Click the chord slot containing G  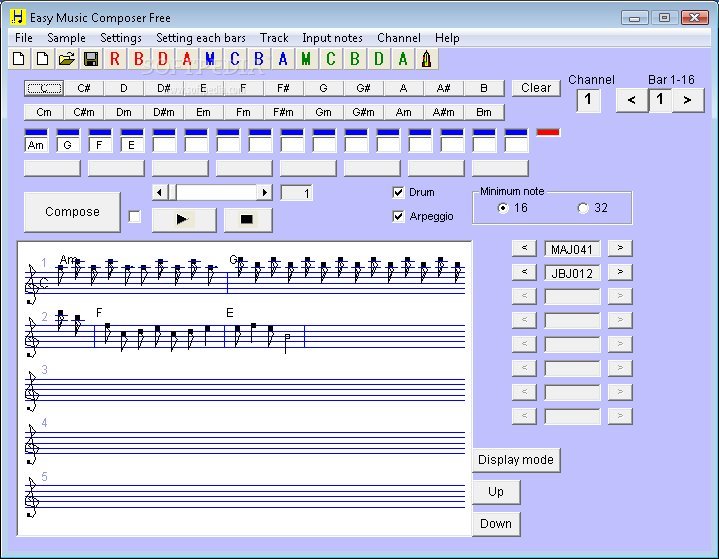[x=68, y=145]
